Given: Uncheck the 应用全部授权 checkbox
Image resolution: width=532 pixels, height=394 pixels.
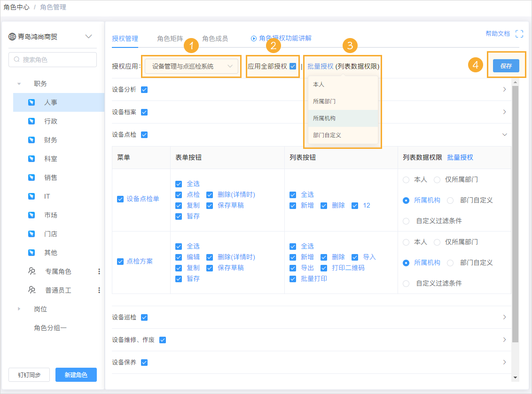Looking at the screenshot, I should (293, 66).
